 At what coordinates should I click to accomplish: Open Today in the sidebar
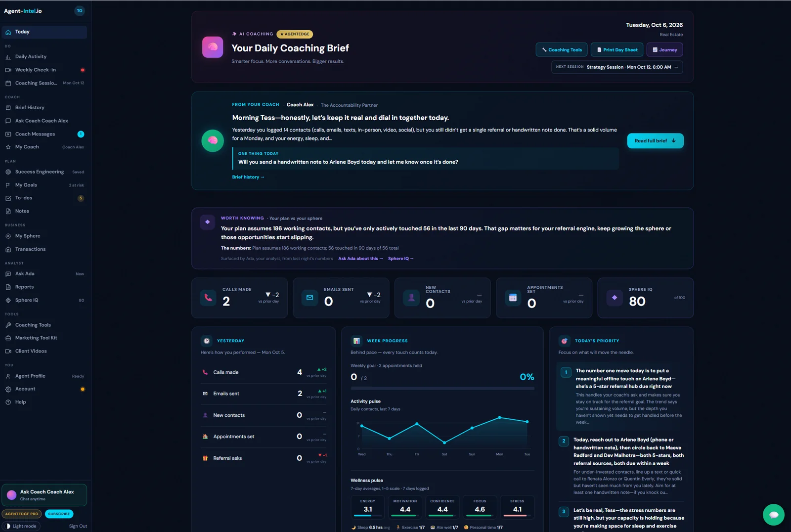pos(44,32)
